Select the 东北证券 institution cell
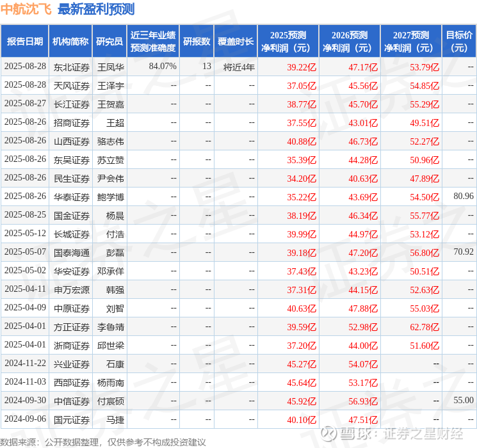 tap(72, 67)
